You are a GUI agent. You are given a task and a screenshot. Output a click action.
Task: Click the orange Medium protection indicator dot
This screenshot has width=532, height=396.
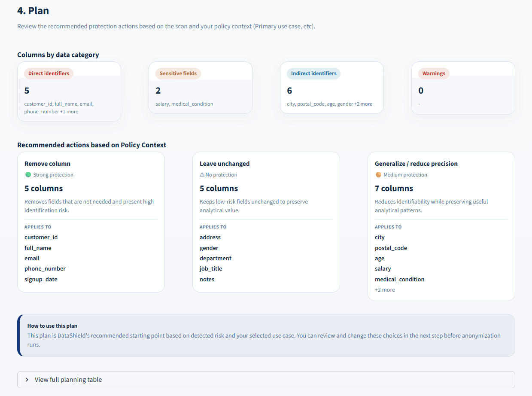tap(378, 175)
